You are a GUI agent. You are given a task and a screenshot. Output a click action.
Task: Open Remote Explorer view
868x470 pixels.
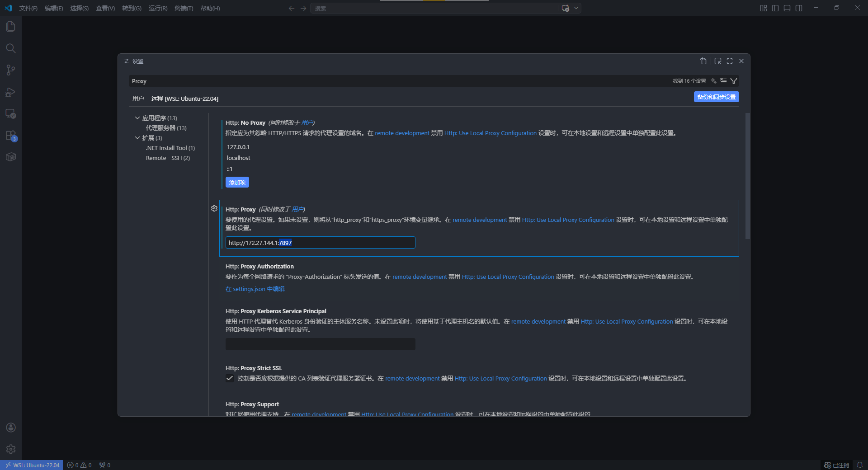[x=11, y=114]
